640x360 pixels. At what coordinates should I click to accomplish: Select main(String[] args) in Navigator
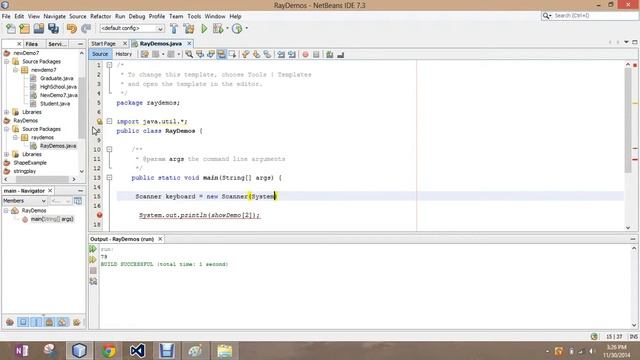(x=51, y=219)
